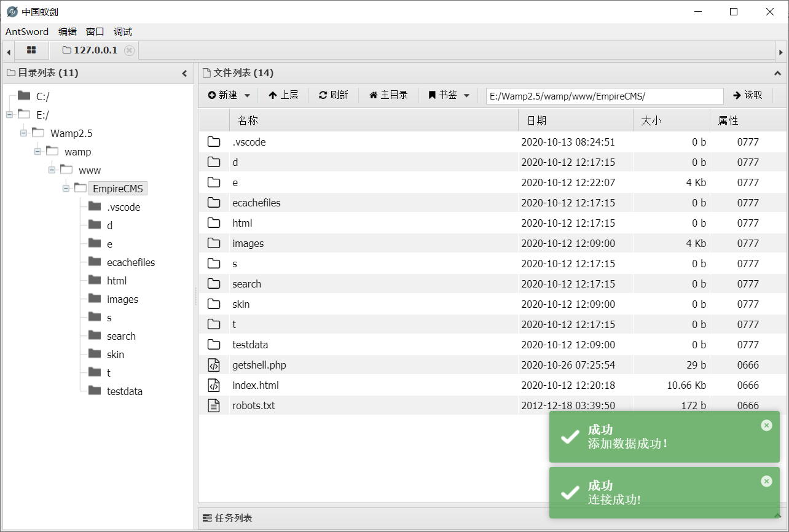Open the 新建 dropdown menu
This screenshot has height=532, width=789.
click(229, 95)
